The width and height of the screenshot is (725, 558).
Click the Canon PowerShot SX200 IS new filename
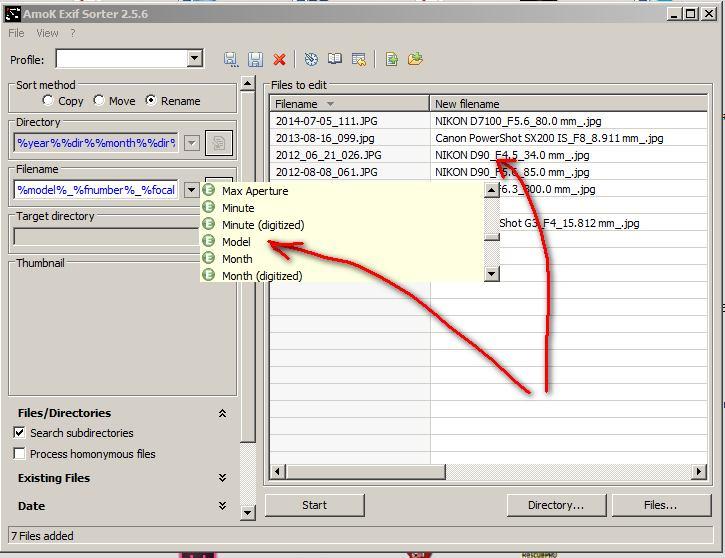[549, 138]
